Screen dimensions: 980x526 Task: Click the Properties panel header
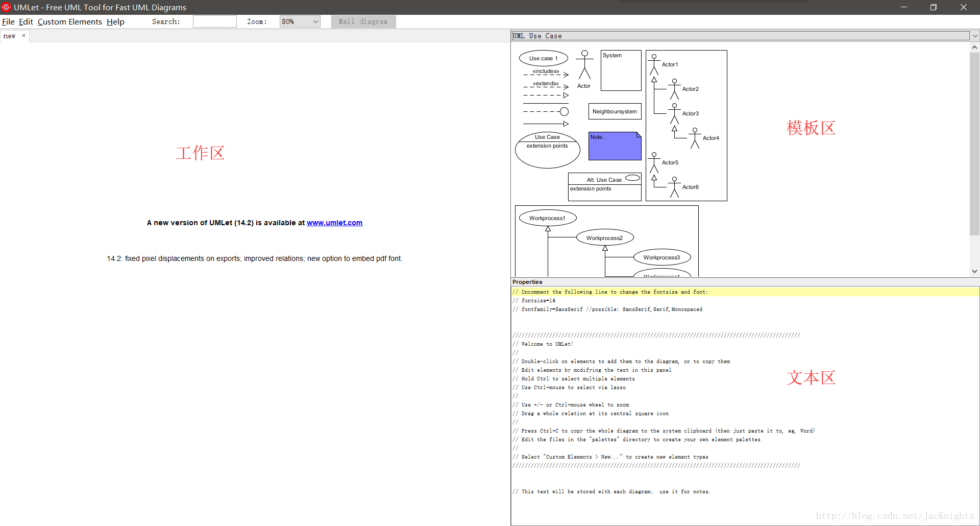click(x=745, y=282)
